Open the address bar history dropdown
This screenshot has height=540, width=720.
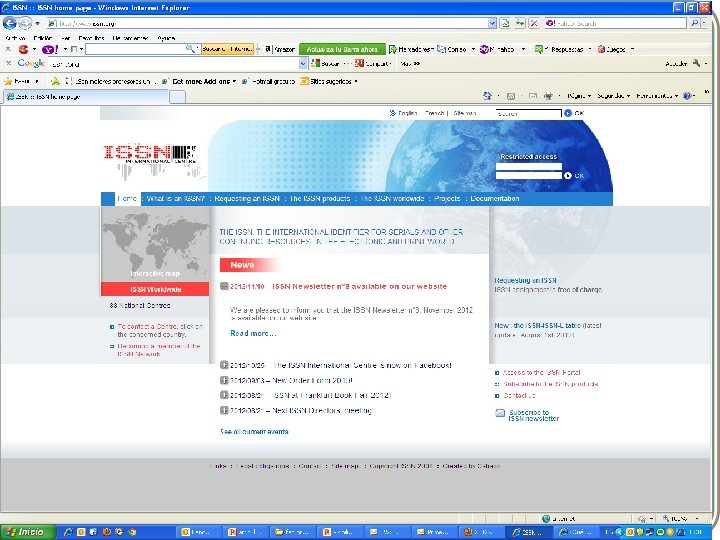click(x=492, y=23)
